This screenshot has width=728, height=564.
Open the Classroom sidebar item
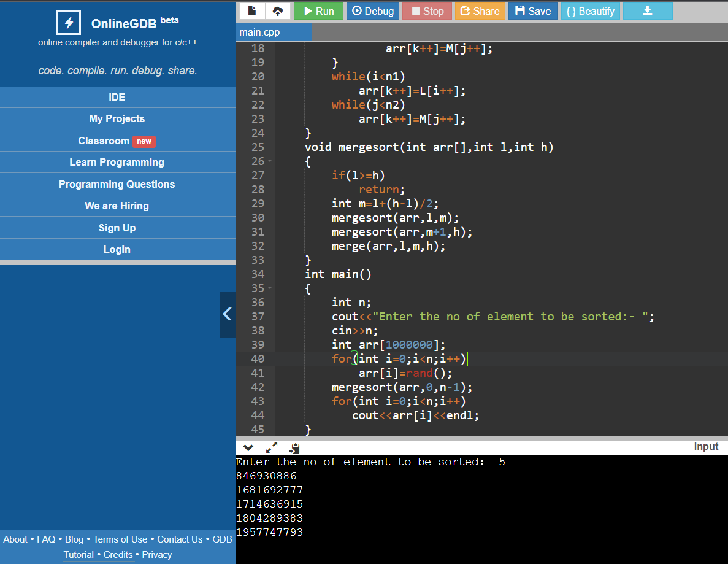click(x=117, y=141)
